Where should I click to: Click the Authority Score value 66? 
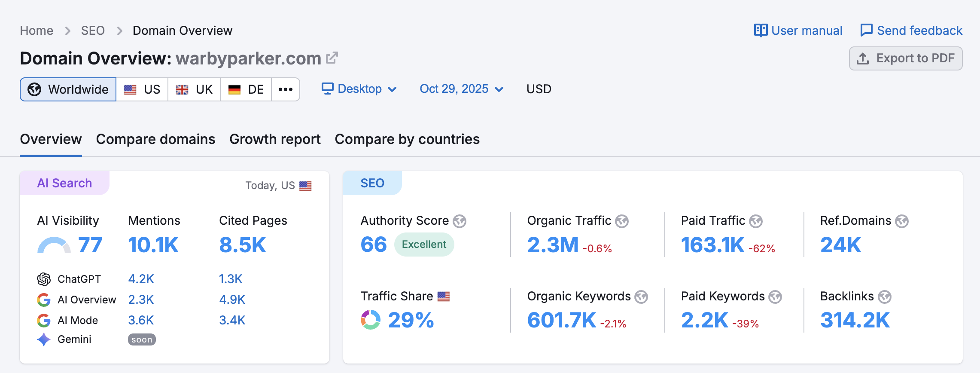374,245
